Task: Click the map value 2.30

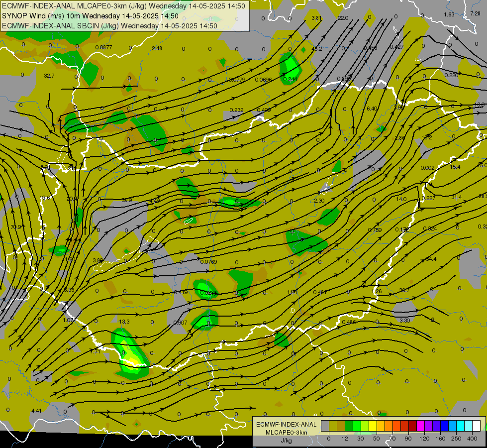Action: (319, 201)
